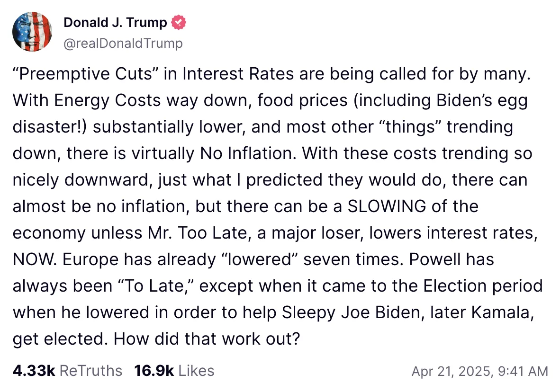This screenshot has width=560, height=392.
Task: Click the 4.33k ReTruths count number
Action: coord(34,371)
